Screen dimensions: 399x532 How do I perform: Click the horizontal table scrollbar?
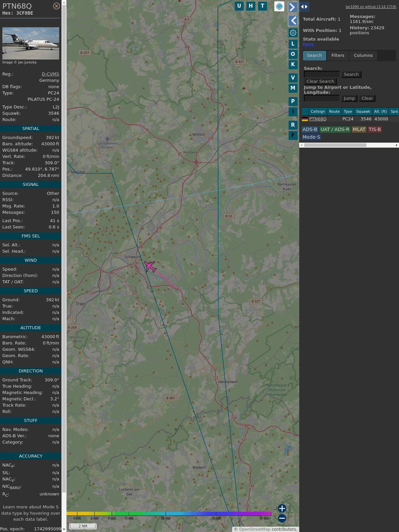335,145
